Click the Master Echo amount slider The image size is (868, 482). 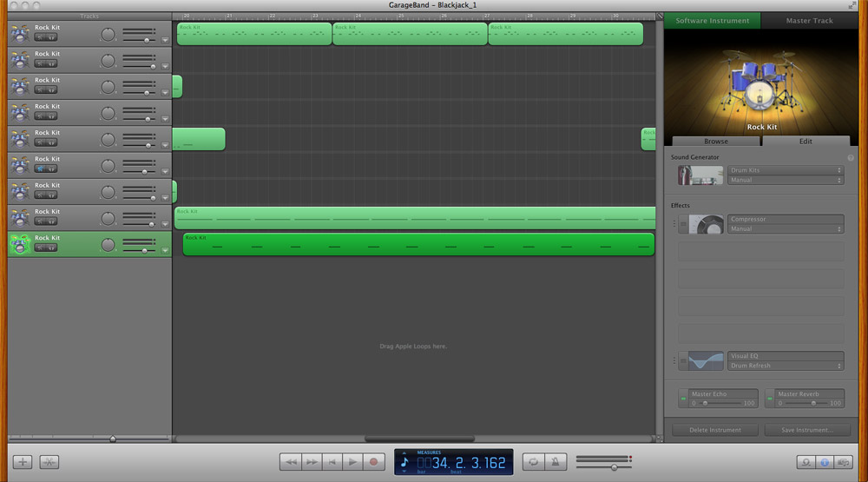click(721, 403)
